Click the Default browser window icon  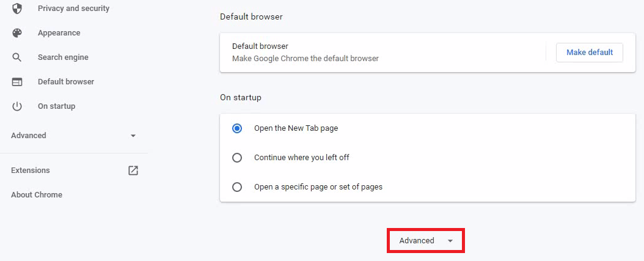tap(17, 82)
